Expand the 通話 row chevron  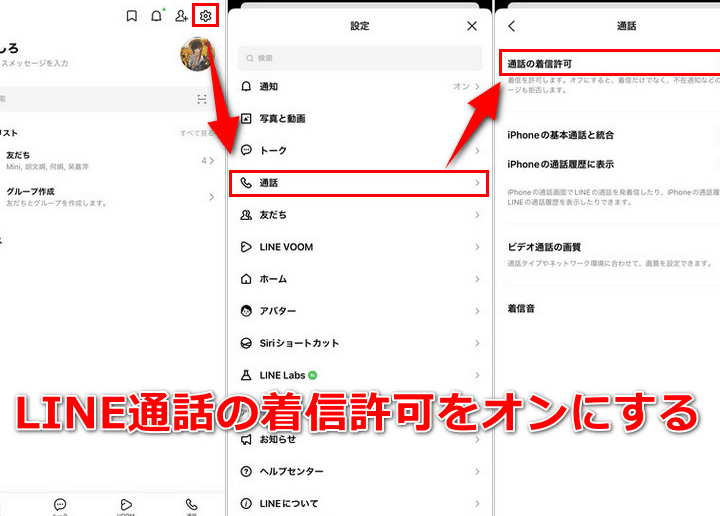click(x=477, y=183)
